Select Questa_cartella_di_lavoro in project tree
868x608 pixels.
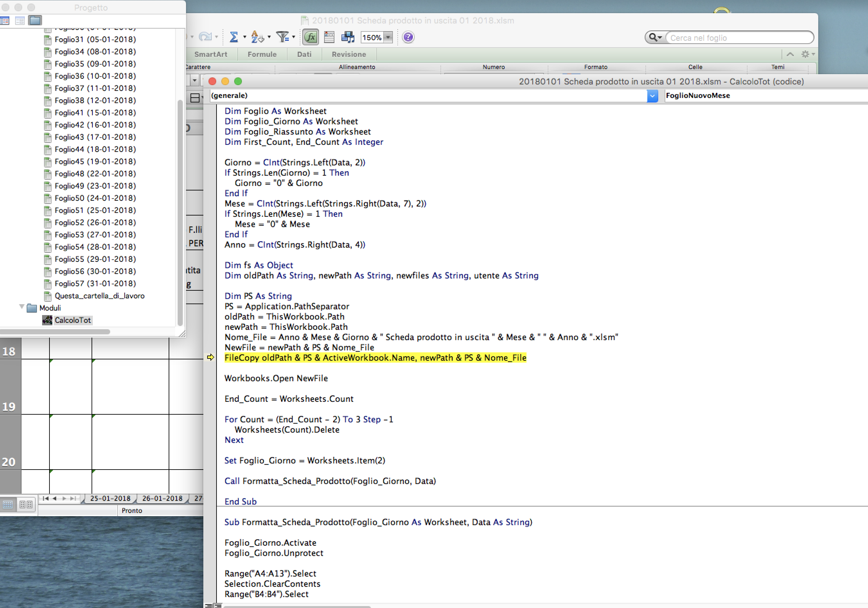pos(99,296)
